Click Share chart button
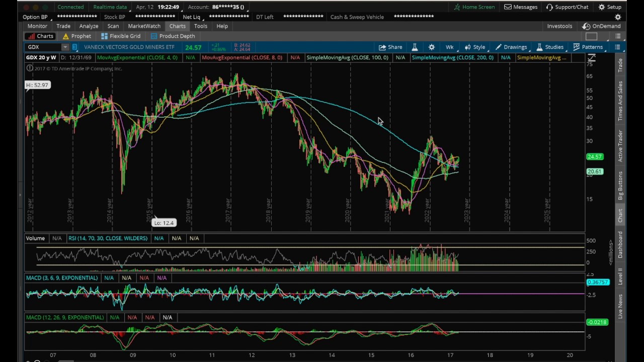The height and width of the screenshot is (362, 644). tap(390, 47)
